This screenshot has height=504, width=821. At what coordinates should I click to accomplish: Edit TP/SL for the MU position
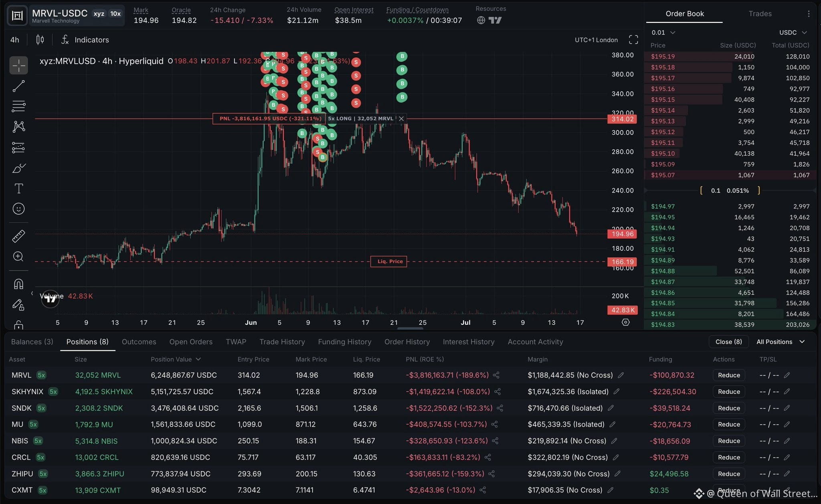[x=787, y=424]
